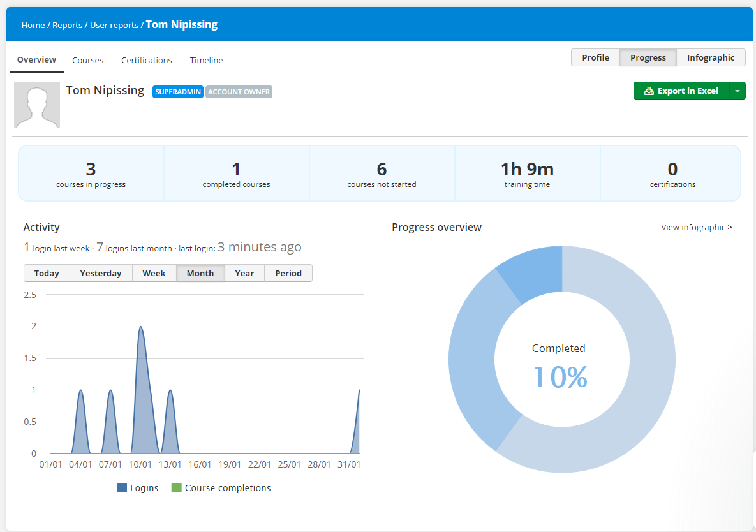The height and width of the screenshot is (532, 756).
Task: Open the Certifications tab
Action: pyautogui.click(x=146, y=60)
